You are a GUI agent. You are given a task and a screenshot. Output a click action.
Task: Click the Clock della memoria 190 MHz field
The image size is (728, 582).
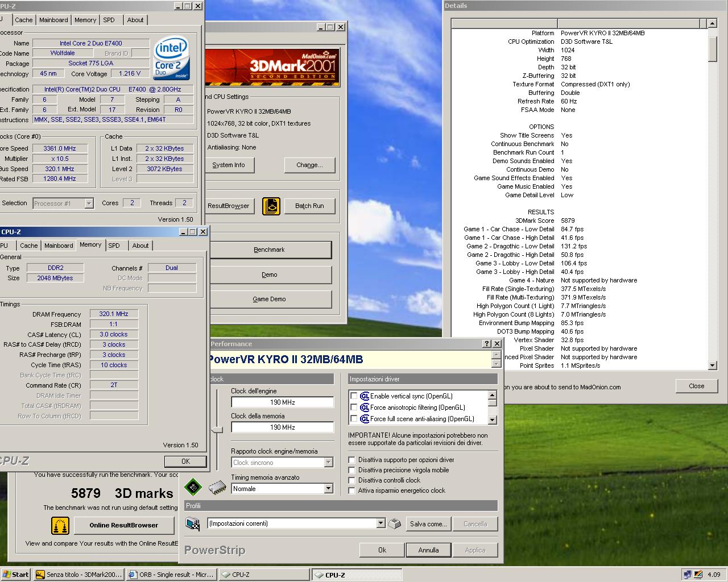tap(282, 427)
